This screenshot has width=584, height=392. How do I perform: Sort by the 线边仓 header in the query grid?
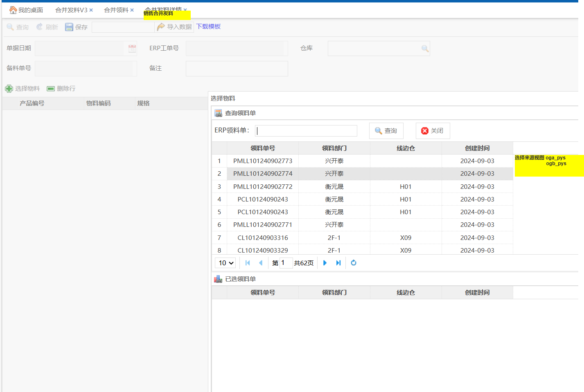406,148
